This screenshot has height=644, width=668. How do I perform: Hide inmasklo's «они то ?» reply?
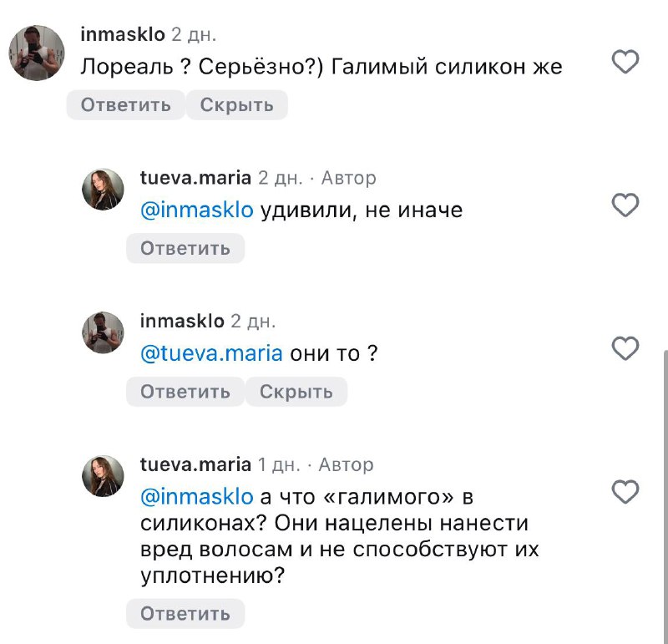298,391
